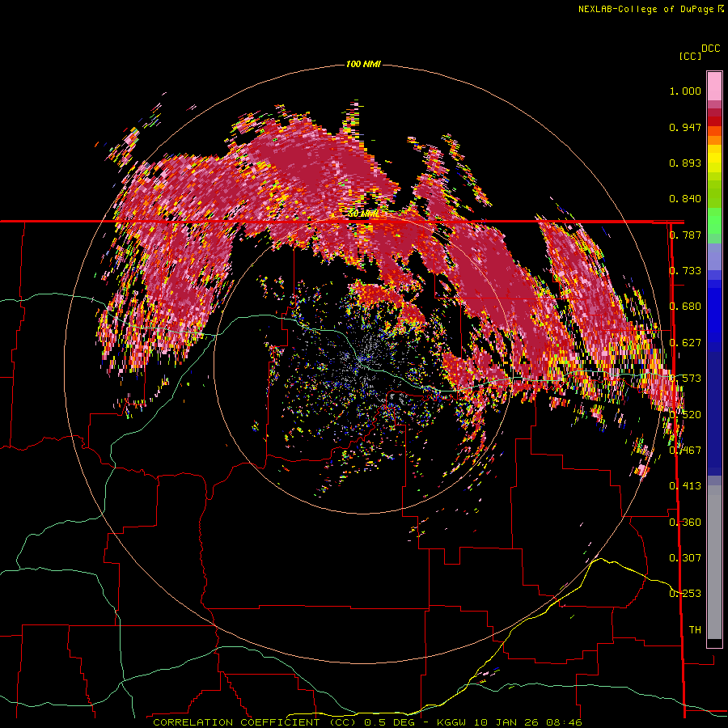Pick the 0.253 legend value
The image size is (728, 728).
point(685,594)
